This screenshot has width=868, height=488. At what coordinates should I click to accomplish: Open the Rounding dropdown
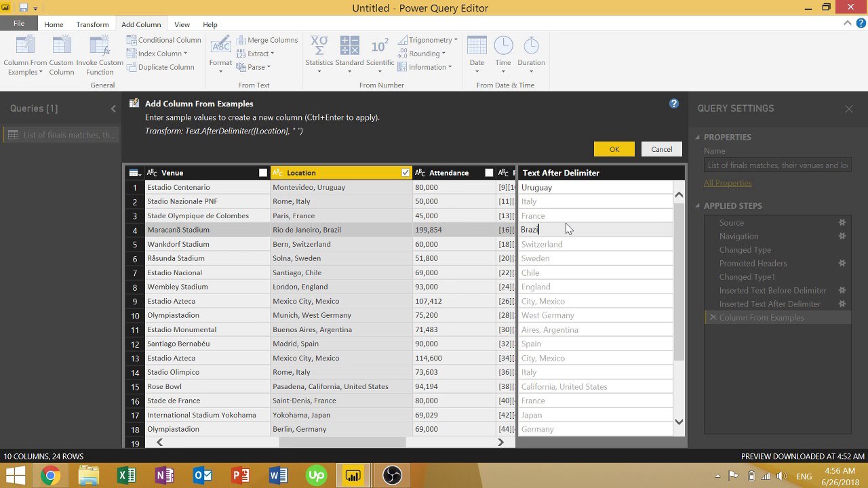point(422,54)
